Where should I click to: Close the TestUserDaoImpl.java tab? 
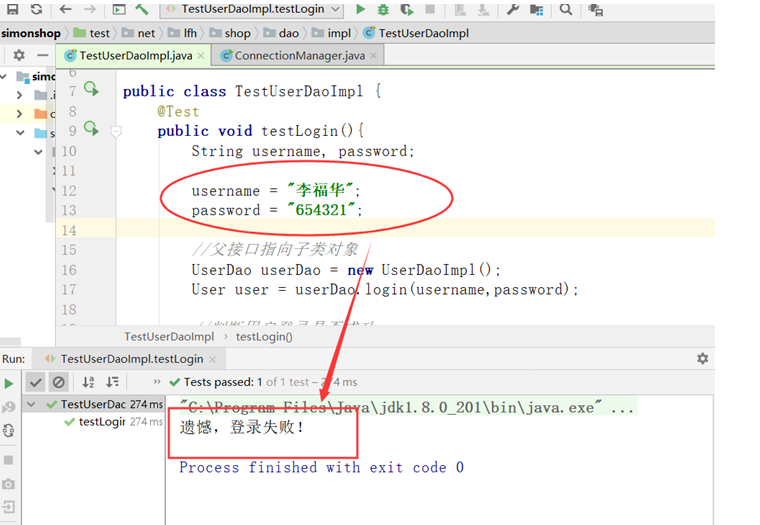pos(201,56)
